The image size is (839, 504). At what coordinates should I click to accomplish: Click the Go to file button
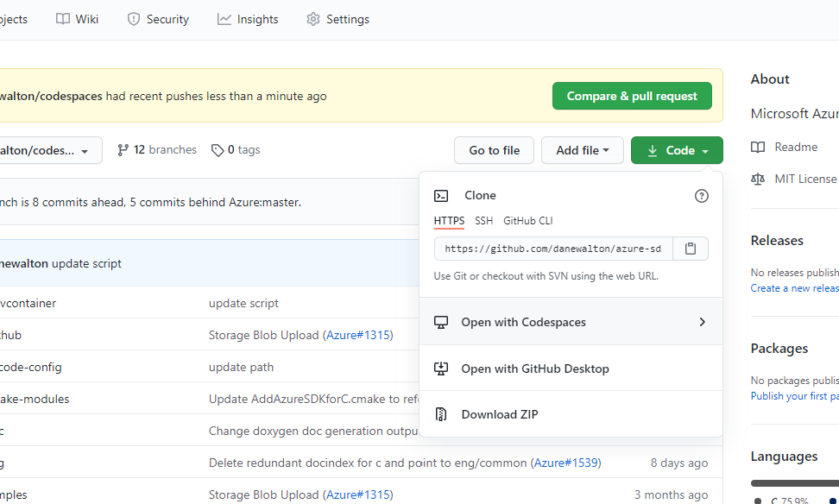[494, 150]
